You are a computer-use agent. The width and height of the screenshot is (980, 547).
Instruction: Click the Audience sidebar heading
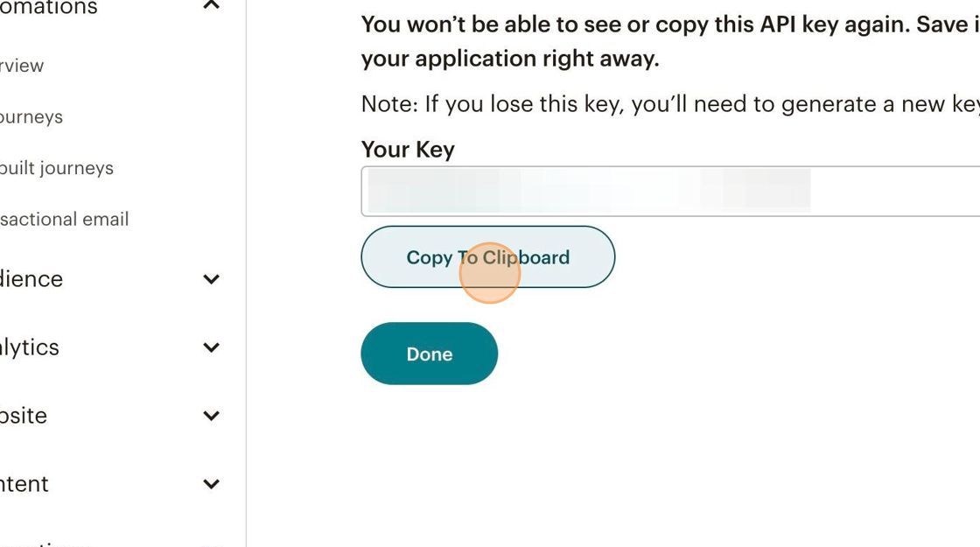31,279
